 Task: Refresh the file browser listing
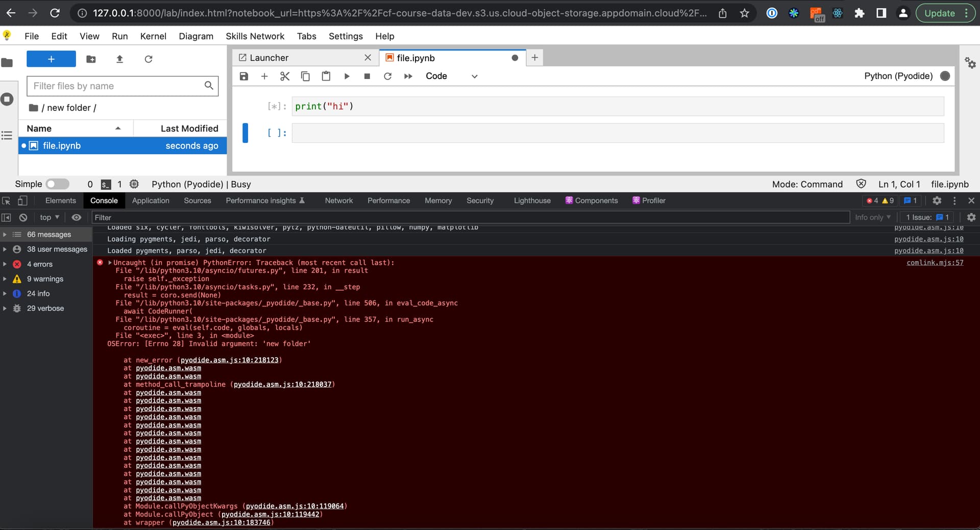148,59
